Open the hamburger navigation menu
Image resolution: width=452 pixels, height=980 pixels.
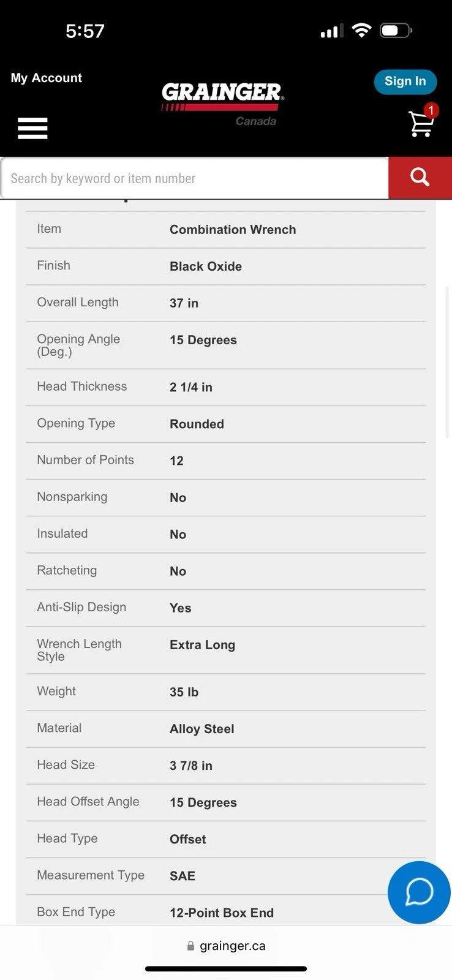(x=32, y=128)
